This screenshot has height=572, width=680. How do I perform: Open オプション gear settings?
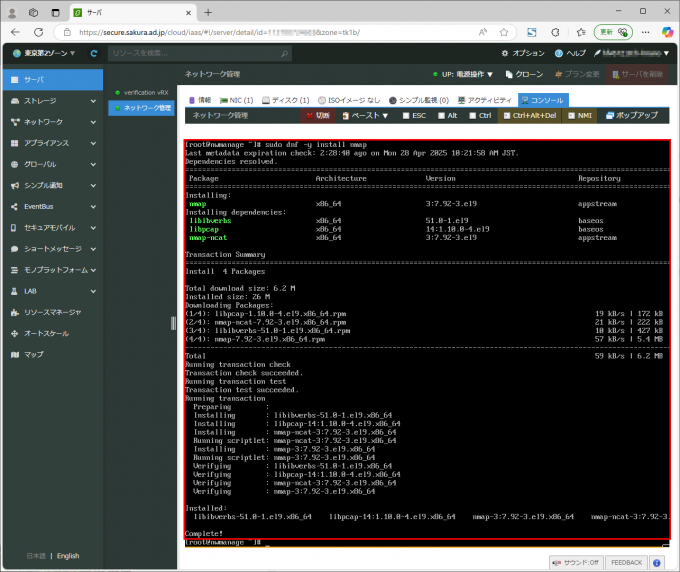523,53
